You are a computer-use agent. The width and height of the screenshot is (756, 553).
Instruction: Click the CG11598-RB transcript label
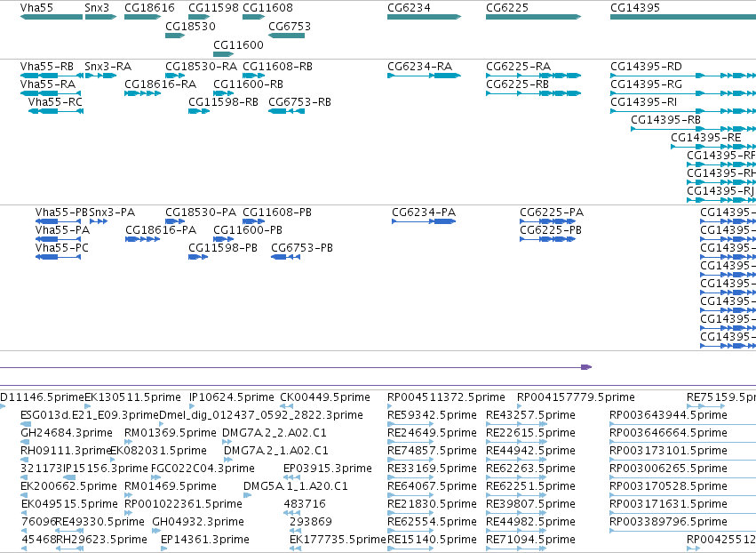click(223, 102)
